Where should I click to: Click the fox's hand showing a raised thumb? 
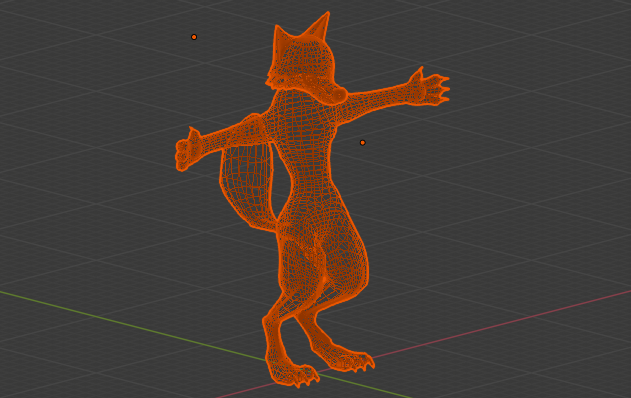coord(188,149)
